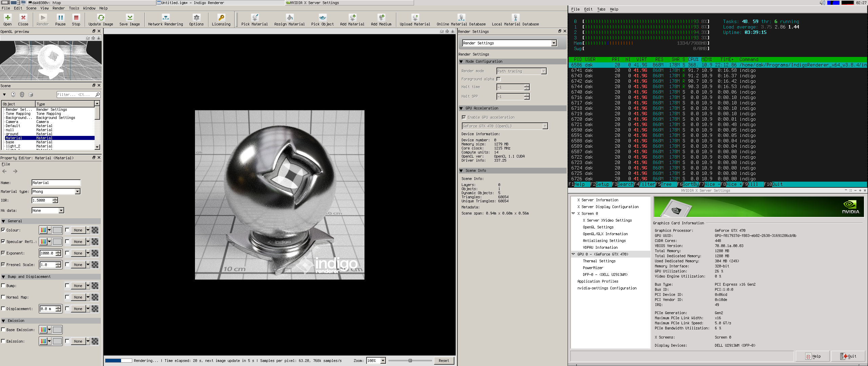Toggle the Foreground alpha checkbox
The image size is (868, 366).
coord(498,79)
